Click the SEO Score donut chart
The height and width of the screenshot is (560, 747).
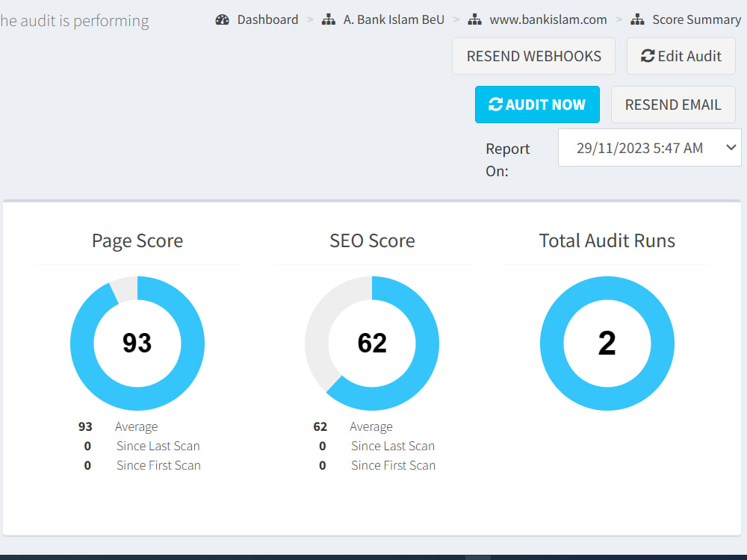(372, 343)
